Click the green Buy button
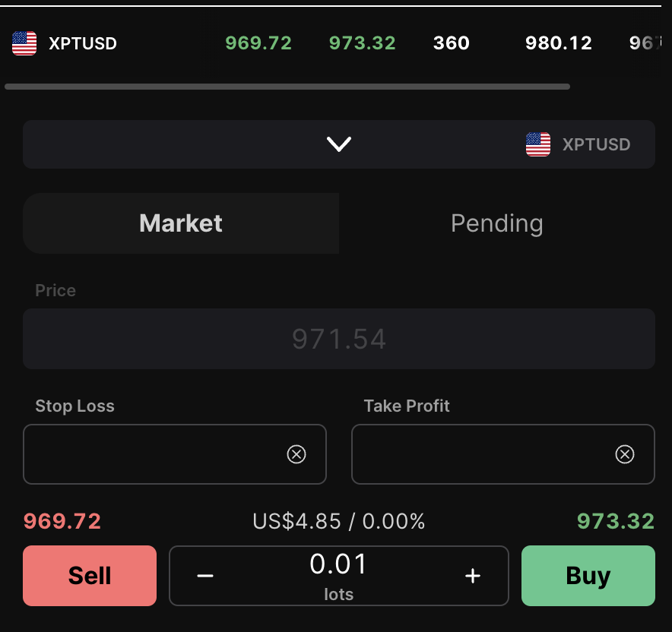 pos(588,576)
